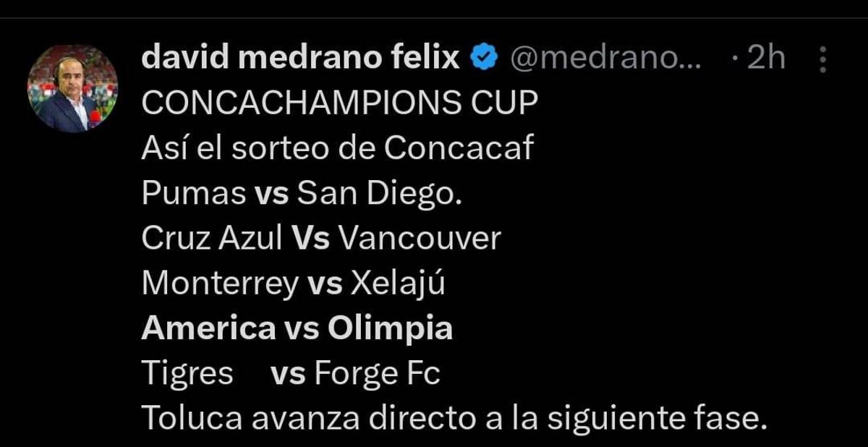Click the phrase Así el sorteo de Concacaf
Viewport: 868px width, 447px height.
click(x=336, y=146)
